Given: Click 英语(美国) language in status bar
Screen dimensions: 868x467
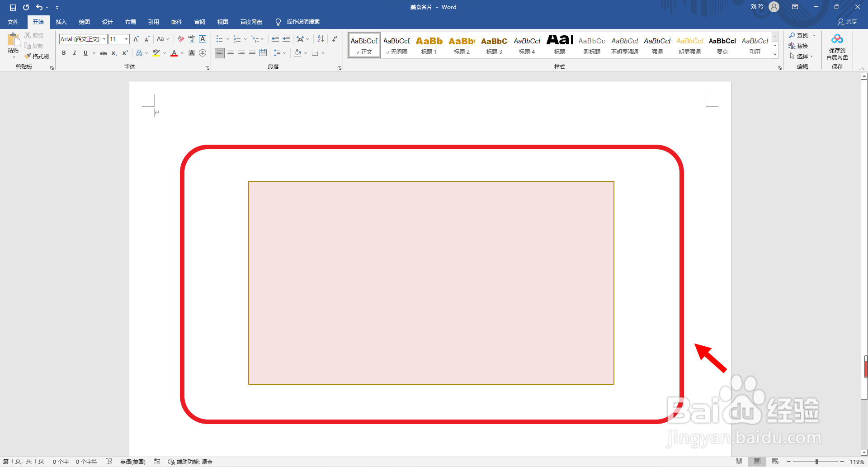Looking at the screenshot, I should tap(132, 462).
